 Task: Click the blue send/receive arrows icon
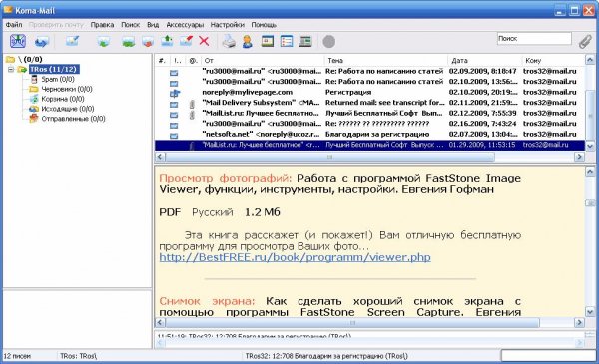41,41
